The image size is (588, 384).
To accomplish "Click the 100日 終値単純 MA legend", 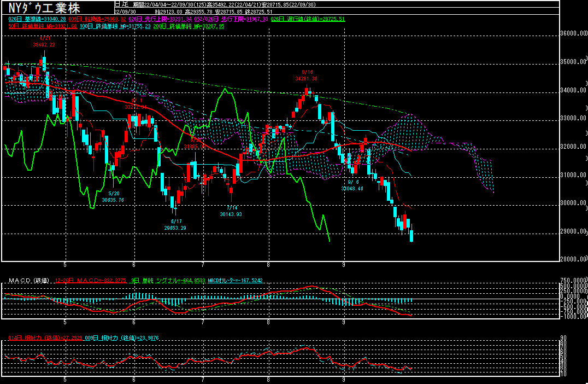I will [x=115, y=26].
